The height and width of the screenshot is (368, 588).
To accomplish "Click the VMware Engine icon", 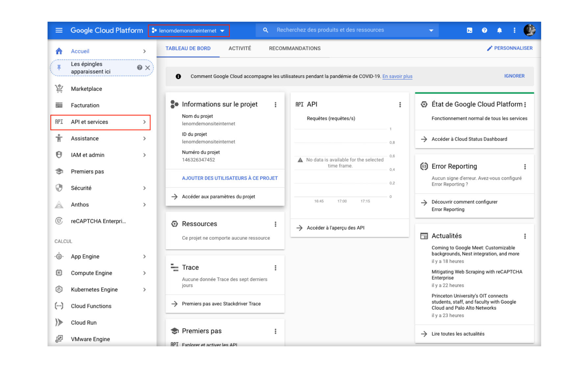I will tap(59, 339).
